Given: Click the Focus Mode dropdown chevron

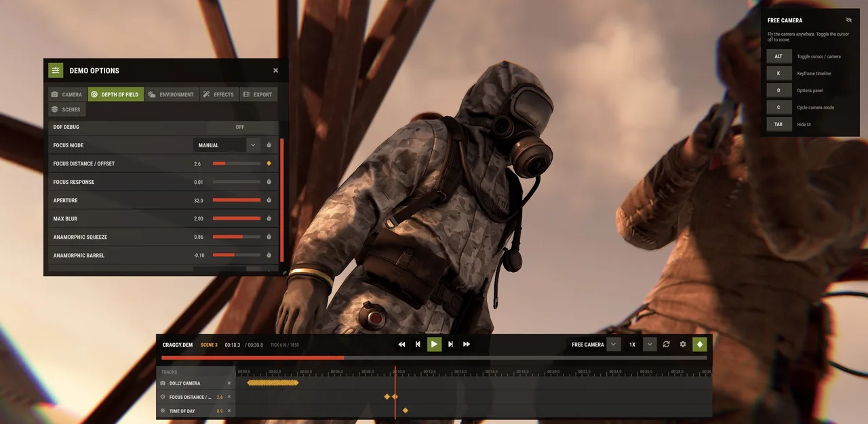Looking at the screenshot, I should [x=253, y=145].
